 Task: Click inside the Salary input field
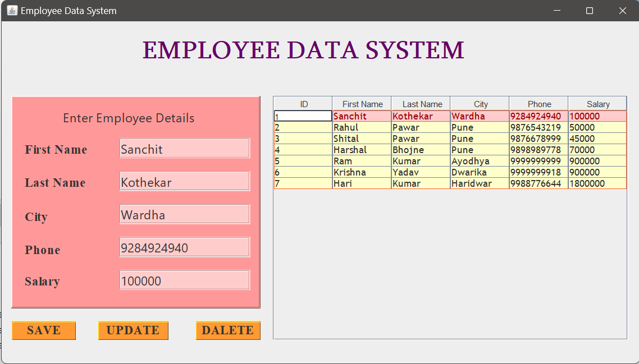click(184, 279)
